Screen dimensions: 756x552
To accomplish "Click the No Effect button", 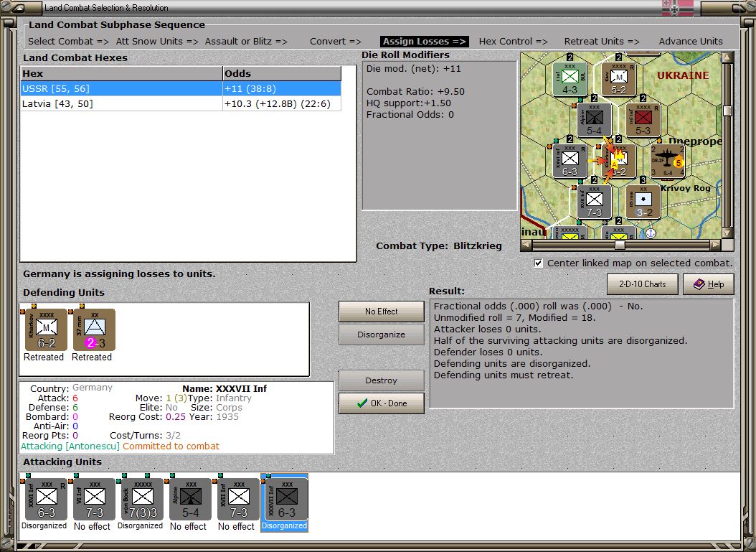I will [382, 312].
